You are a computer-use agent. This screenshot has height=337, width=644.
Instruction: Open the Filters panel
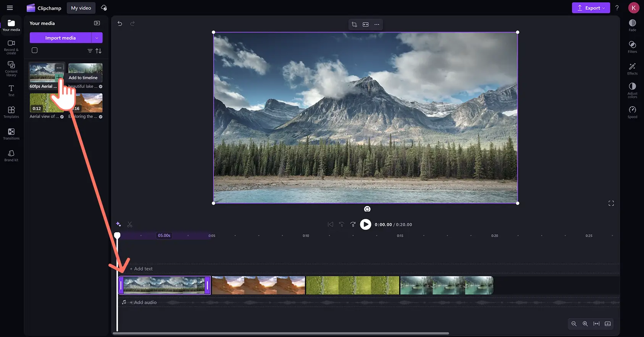click(632, 47)
